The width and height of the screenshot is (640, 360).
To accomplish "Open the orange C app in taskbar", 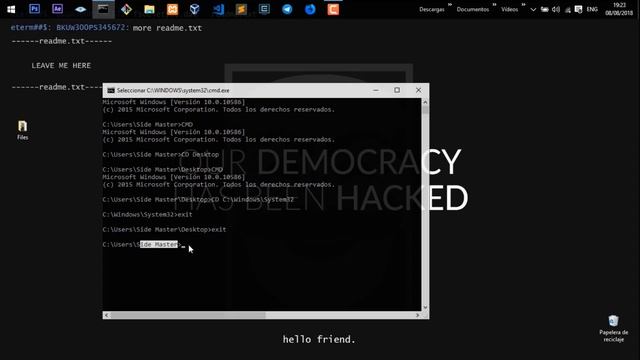I will pos(333,9).
